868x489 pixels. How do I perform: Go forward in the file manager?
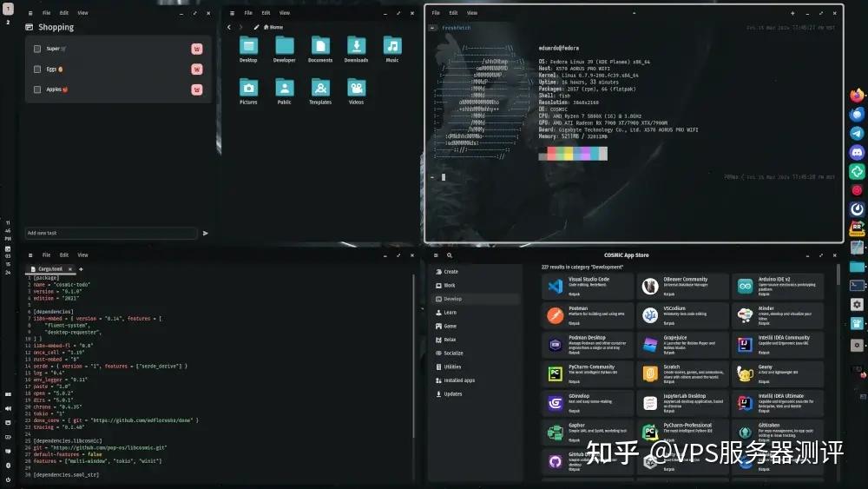[x=240, y=27]
